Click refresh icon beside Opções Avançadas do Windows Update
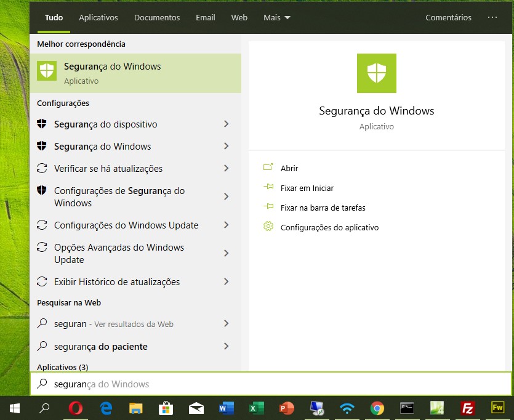This screenshot has width=514, height=420. [x=42, y=247]
